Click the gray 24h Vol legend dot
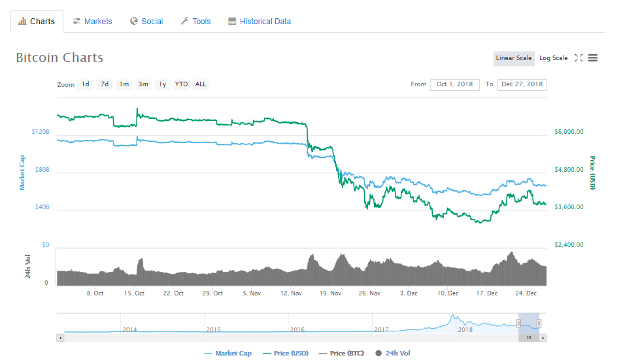 pyautogui.click(x=379, y=354)
